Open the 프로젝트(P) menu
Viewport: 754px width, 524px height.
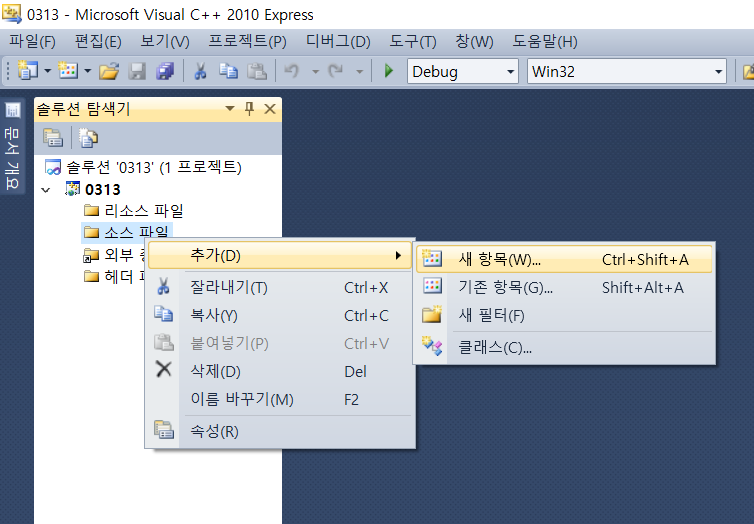tap(248, 41)
